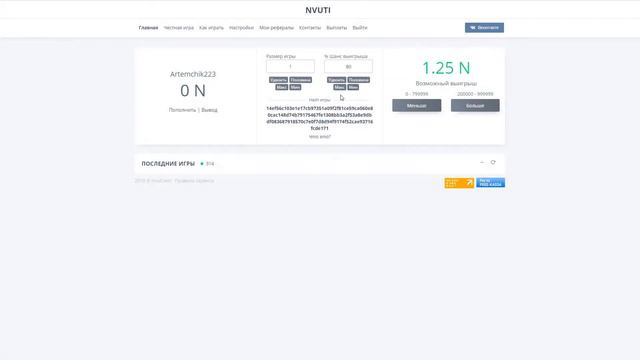This screenshot has height=360, width=640.
Task: Bet on Больше button
Action: point(475,105)
